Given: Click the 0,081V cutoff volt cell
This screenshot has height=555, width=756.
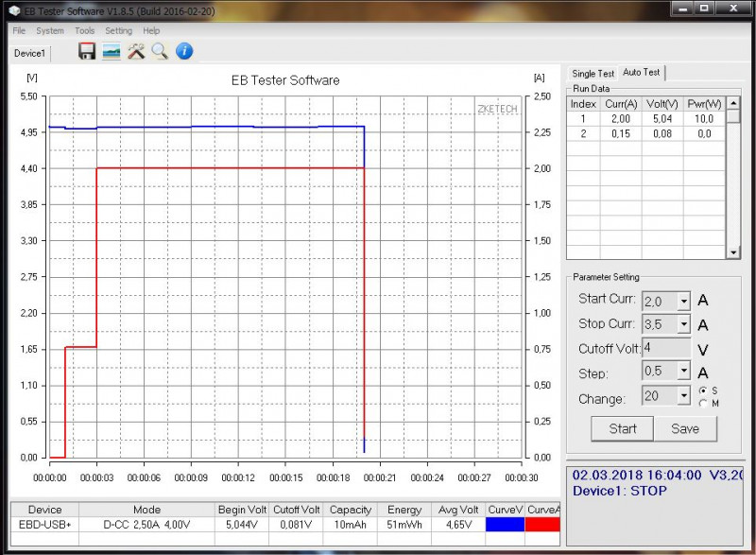Looking at the screenshot, I should (x=296, y=524).
